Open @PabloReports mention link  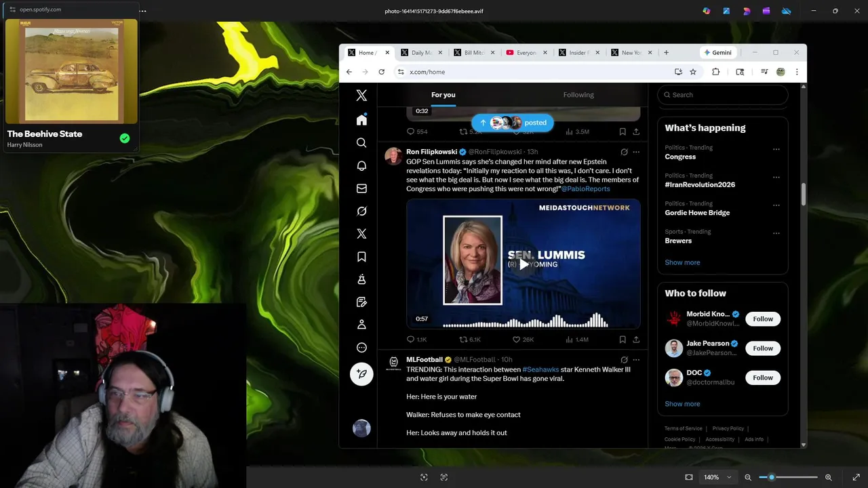(585, 189)
